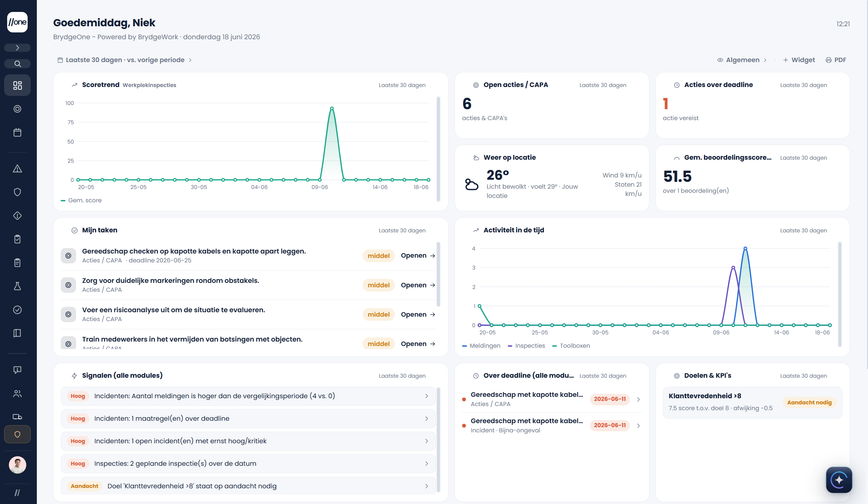Open overdue Incident Bijna-ongeval item chevron

(x=638, y=426)
